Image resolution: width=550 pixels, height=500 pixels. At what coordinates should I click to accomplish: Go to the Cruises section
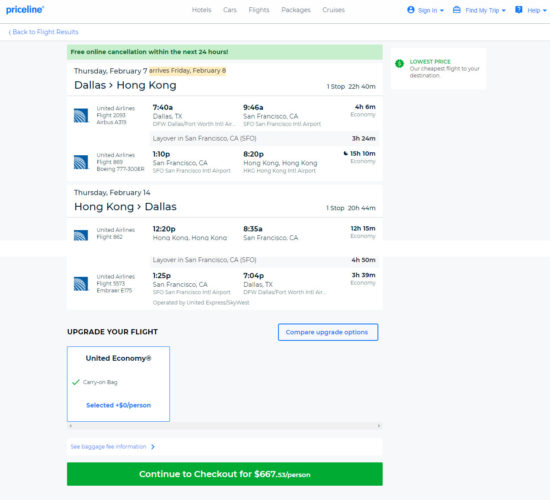(334, 10)
